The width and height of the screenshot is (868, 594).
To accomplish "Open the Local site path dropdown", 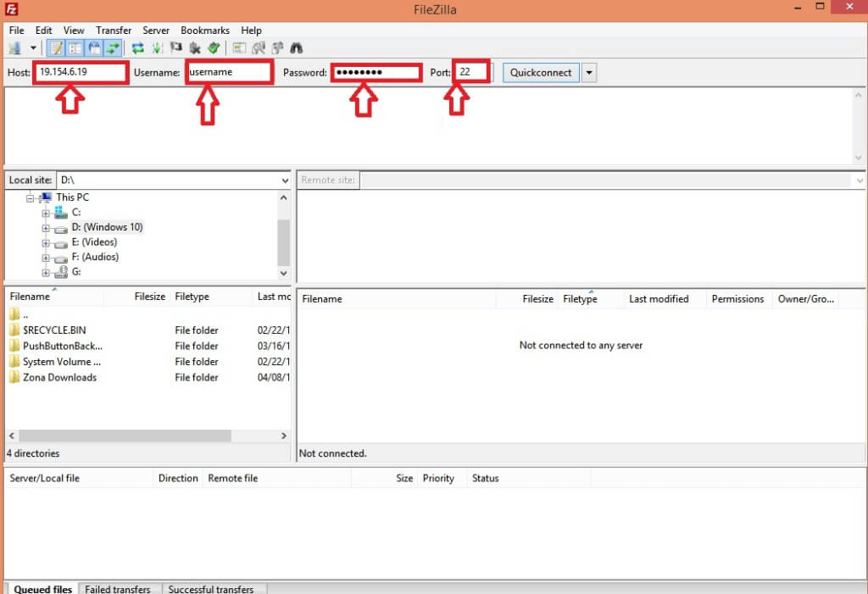I will pyautogui.click(x=284, y=180).
